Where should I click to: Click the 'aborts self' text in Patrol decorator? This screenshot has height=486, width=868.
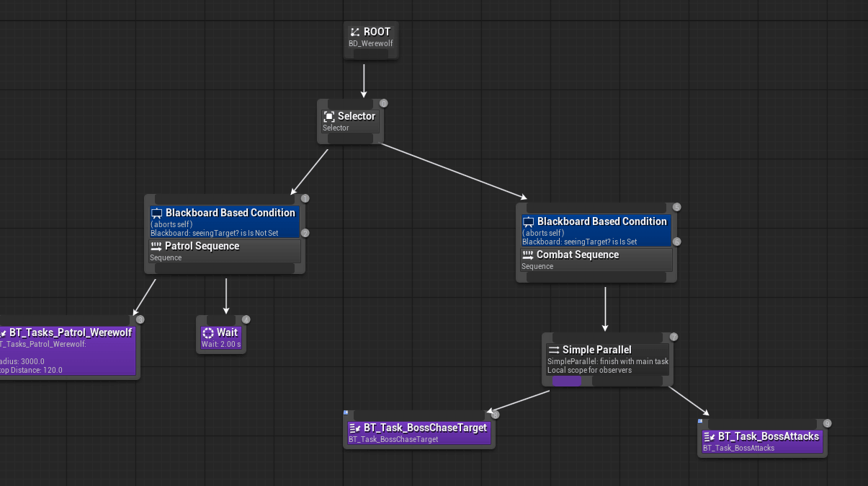171,224
